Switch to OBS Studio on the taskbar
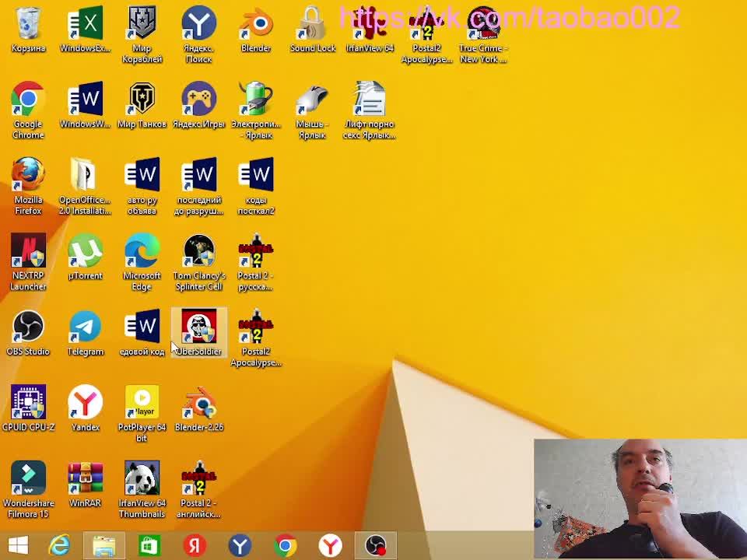Image resolution: width=747 pixels, height=560 pixels. (x=375, y=545)
